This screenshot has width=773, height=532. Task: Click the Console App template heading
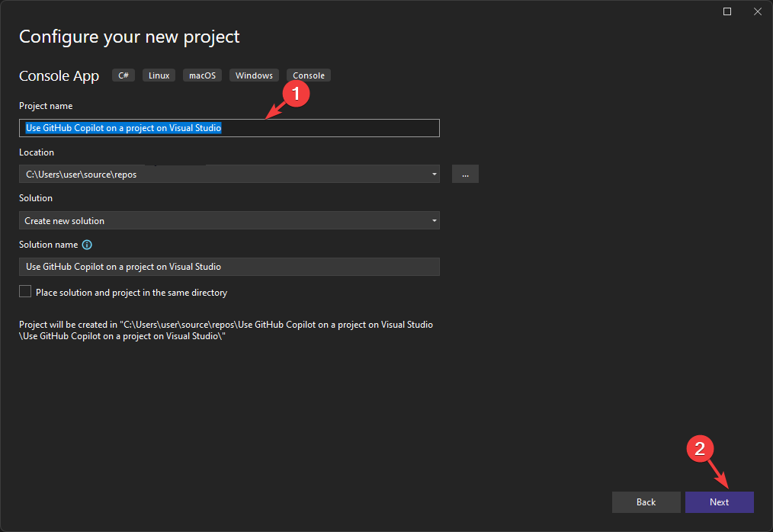[59, 76]
